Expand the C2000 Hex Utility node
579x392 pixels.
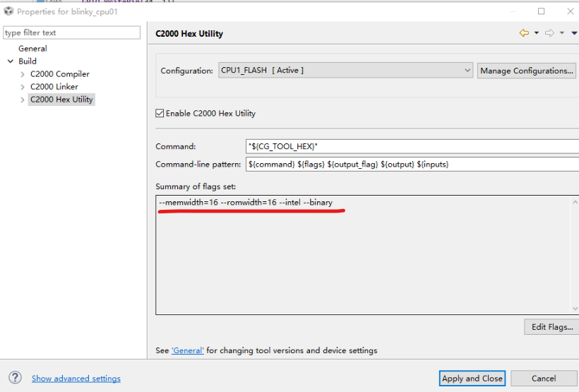tap(23, 100)
